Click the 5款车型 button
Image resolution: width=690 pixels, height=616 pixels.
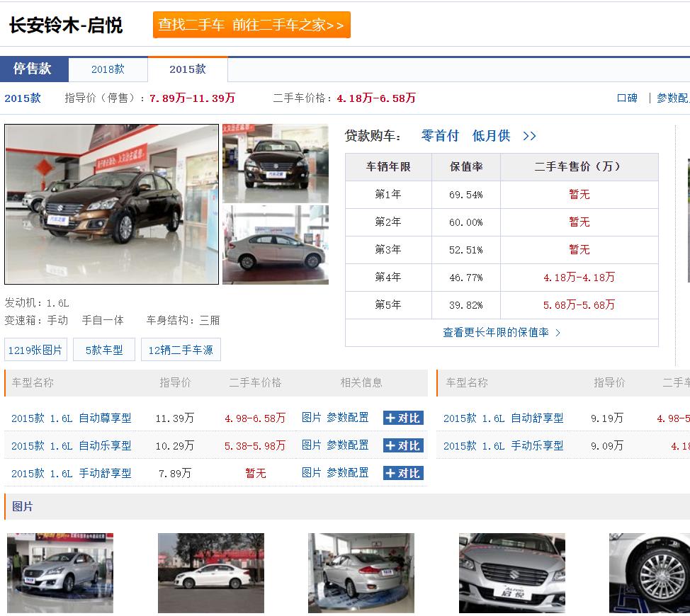tap(104, 350)
